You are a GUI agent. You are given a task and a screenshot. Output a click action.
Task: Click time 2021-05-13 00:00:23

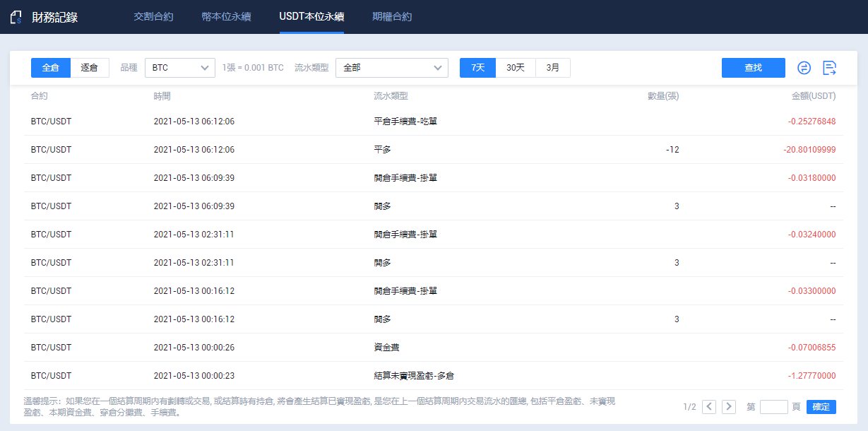click(194, 376)
